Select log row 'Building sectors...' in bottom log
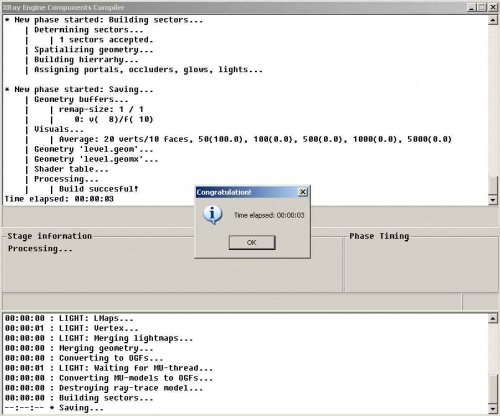This screenshot has height=416, width=500. pyautogui.click(x=79, y=398)
